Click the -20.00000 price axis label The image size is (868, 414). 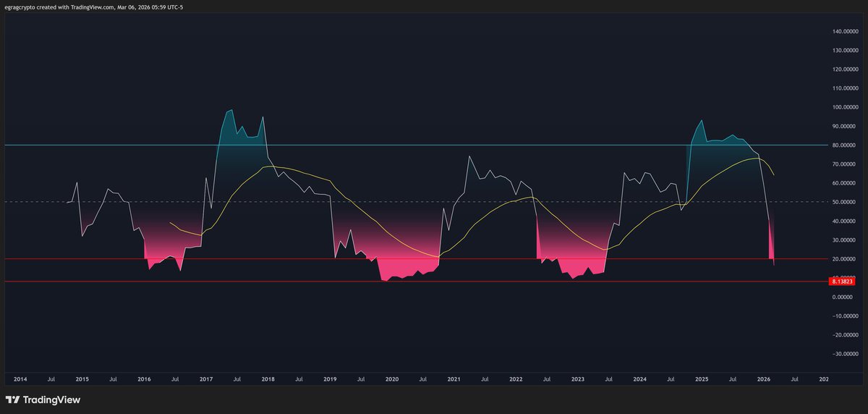click(x=844, y=335)
